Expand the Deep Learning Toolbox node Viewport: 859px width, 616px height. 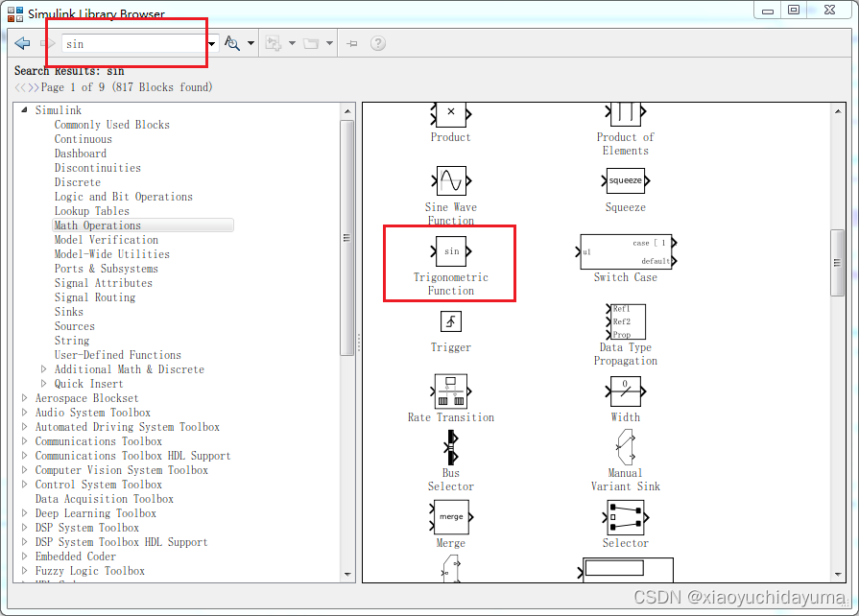pos(25,513)
